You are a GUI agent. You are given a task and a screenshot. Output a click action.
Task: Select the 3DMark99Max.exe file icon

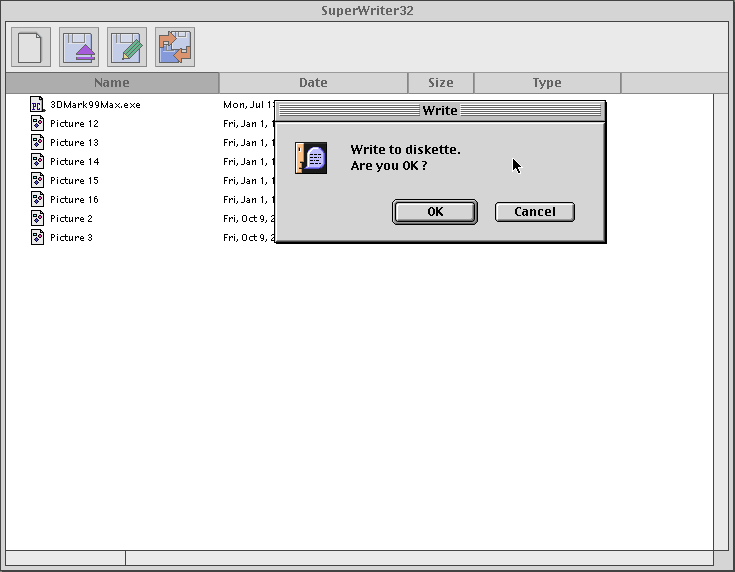(37, 104)
